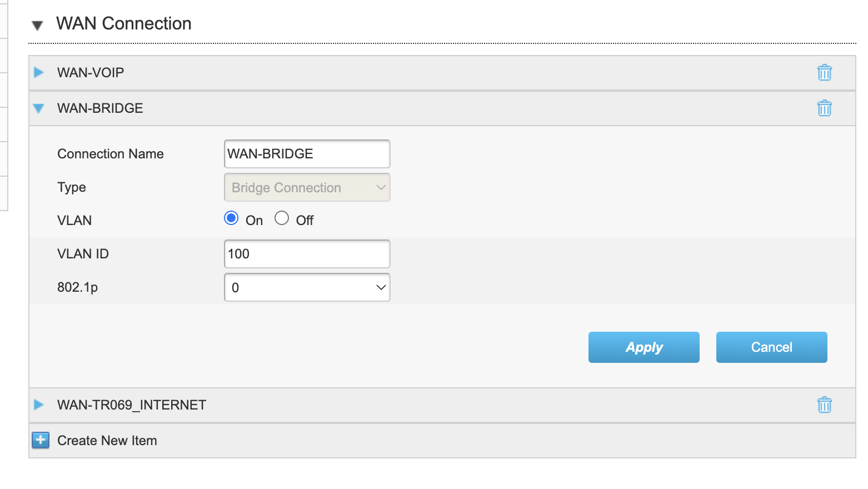
Task: Select the WAN-TR069_INTERNET row label
Action: point(132,405)
